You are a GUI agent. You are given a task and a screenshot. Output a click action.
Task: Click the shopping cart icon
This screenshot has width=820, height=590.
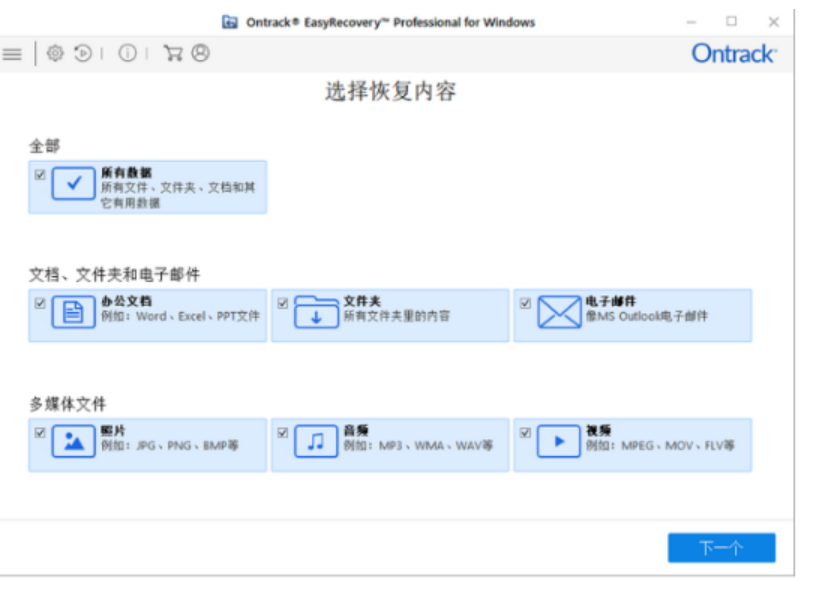pyautogui.click(x=173, y=54)
